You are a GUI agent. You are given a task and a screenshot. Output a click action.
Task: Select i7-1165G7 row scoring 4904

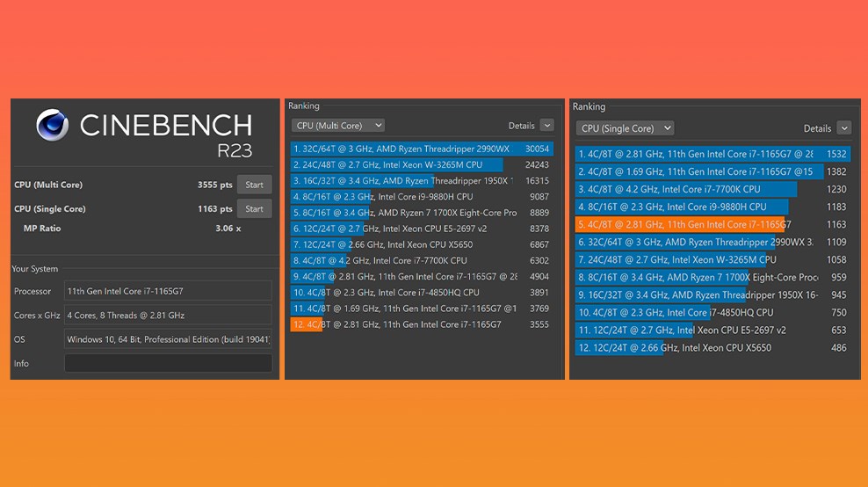pyautogui.click(x=422, y=277)
